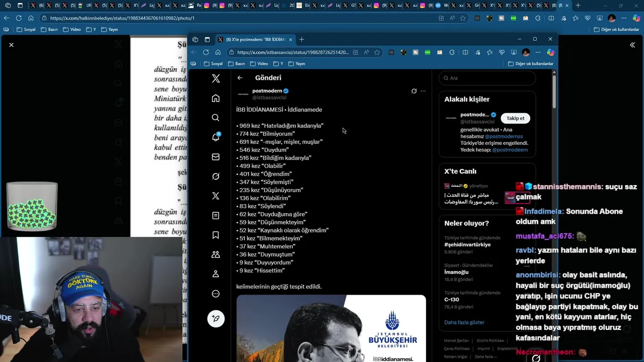The image size is (644, 362).
Task: Open Grok icon in X sidebar
Action: pyautogui.click(x=215, y=176)
